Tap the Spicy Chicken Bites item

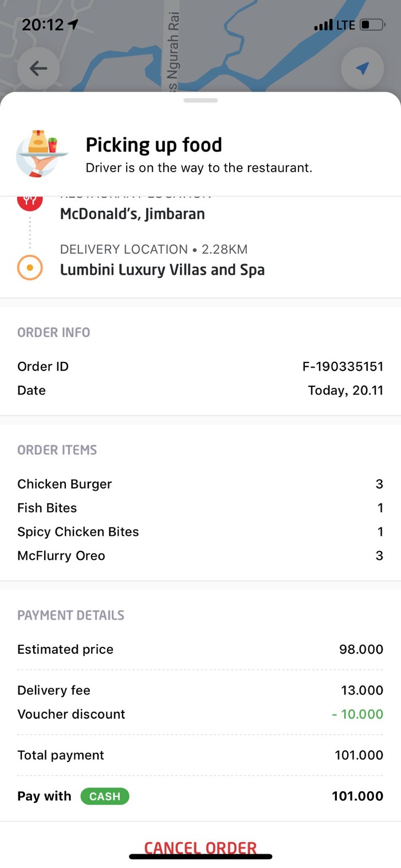click(78, 532)
